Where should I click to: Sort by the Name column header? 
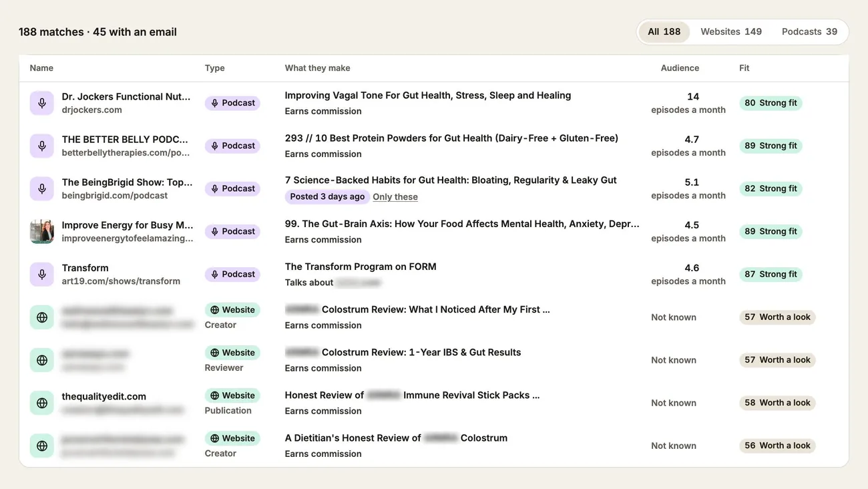(41, 68)
